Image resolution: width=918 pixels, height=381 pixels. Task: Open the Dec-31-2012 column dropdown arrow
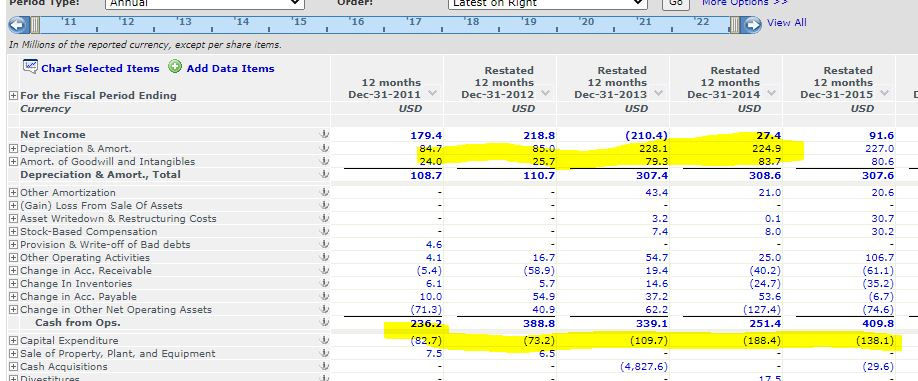tap(545, 93)
